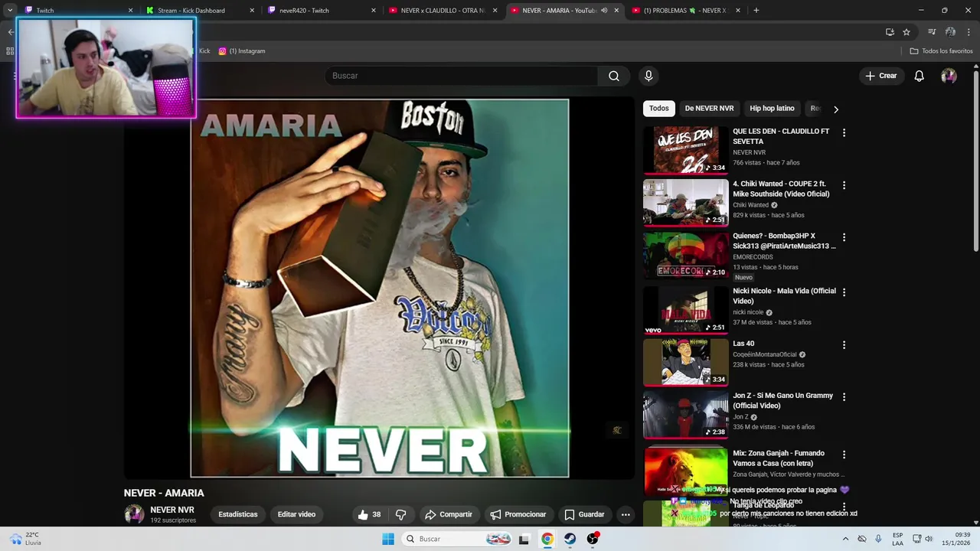The image size is (980, 551).
Task: Switch to the Twitch tab
Action: [x=77, y=11]
